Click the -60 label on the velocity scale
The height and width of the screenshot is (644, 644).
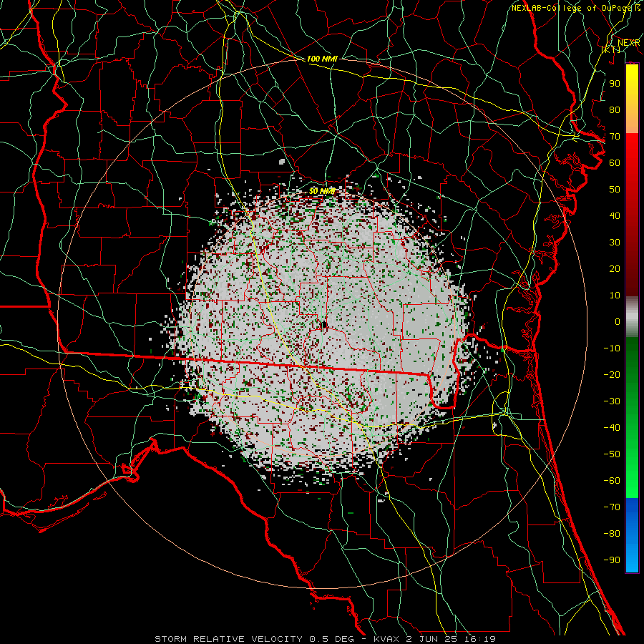tap(612, 481)
